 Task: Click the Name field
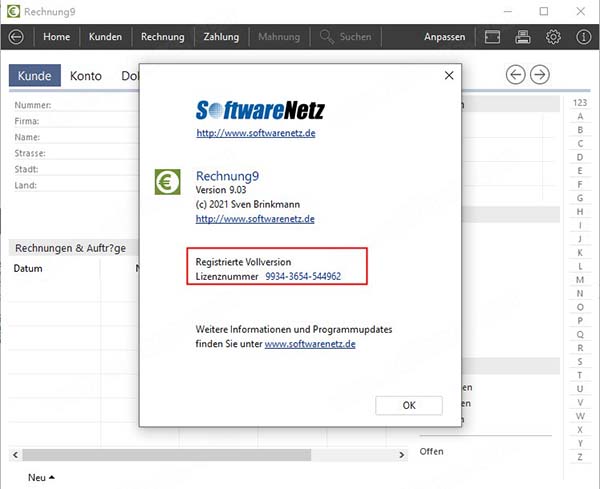coord(77,137)
